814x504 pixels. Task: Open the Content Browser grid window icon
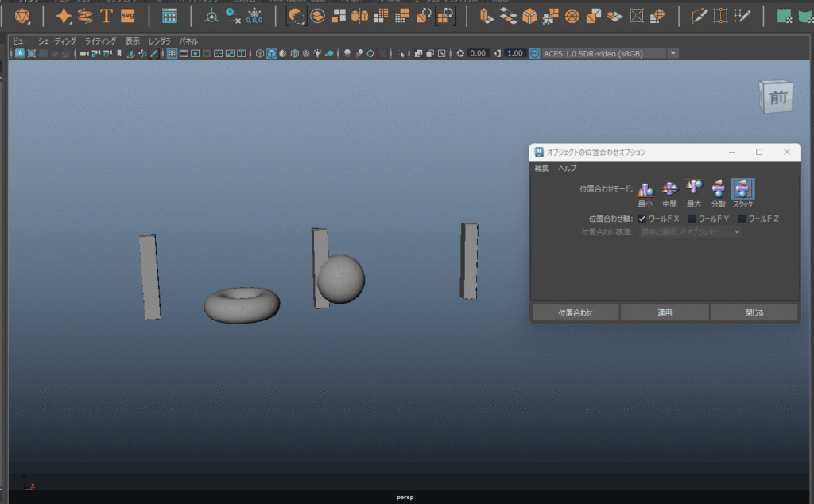click(x=169, y=16)
